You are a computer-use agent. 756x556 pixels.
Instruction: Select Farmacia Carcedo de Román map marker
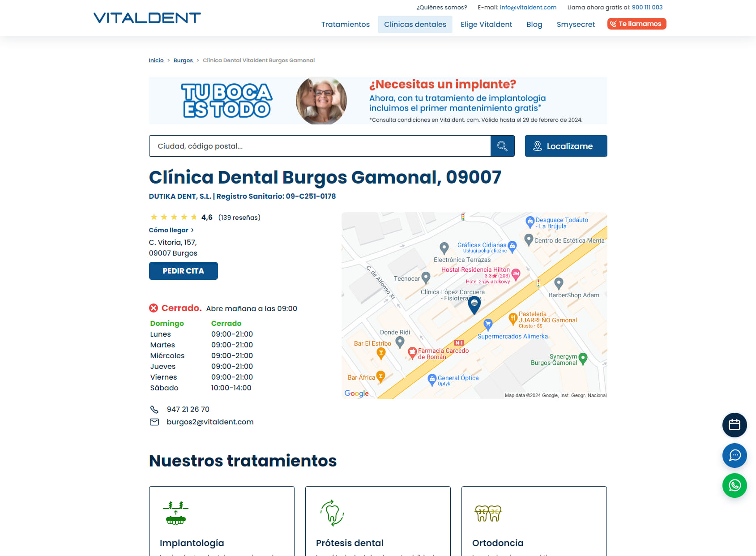coord(412,353)
